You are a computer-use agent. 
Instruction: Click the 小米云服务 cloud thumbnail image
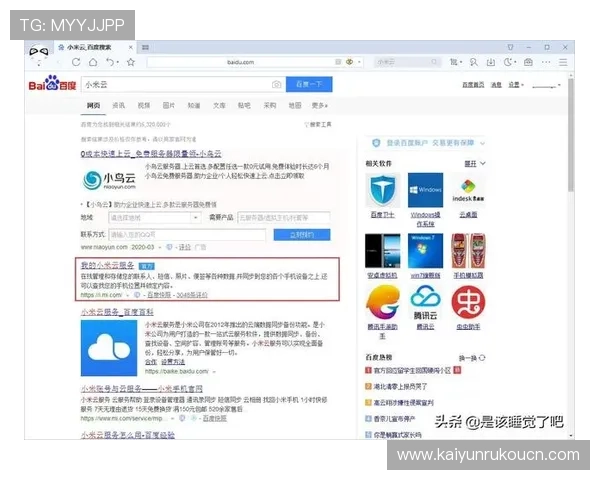(x=109, y=348)
